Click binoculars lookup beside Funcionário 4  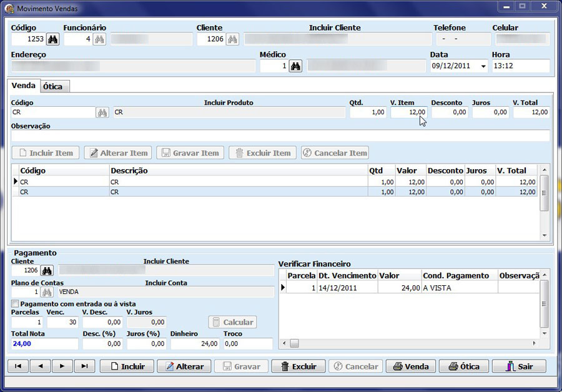click(99, 39)
